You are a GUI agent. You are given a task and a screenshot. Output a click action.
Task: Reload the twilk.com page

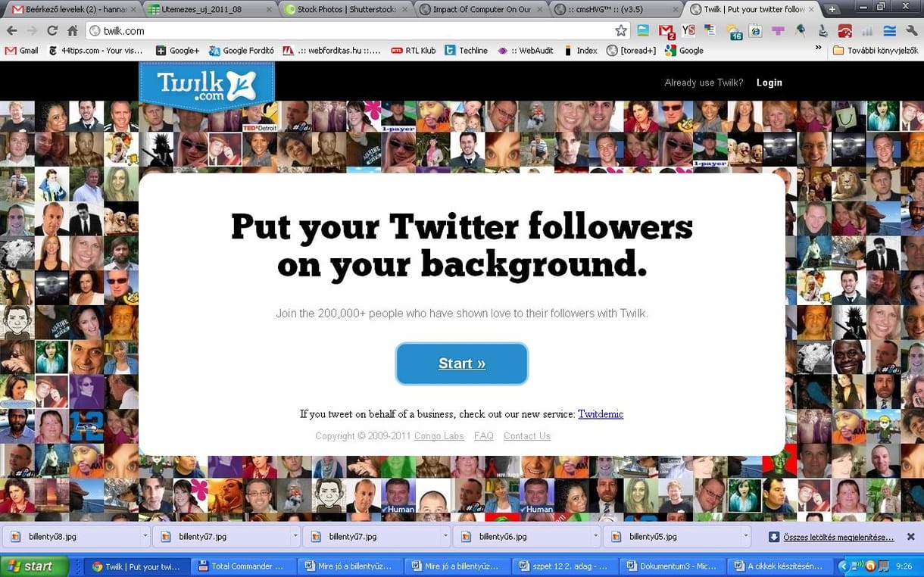coord(52,31)
